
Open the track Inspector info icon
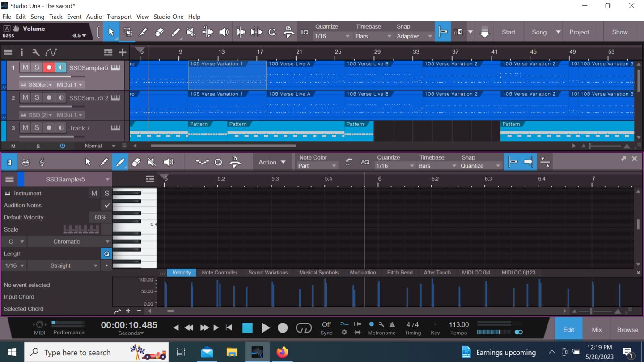point(21,52)
